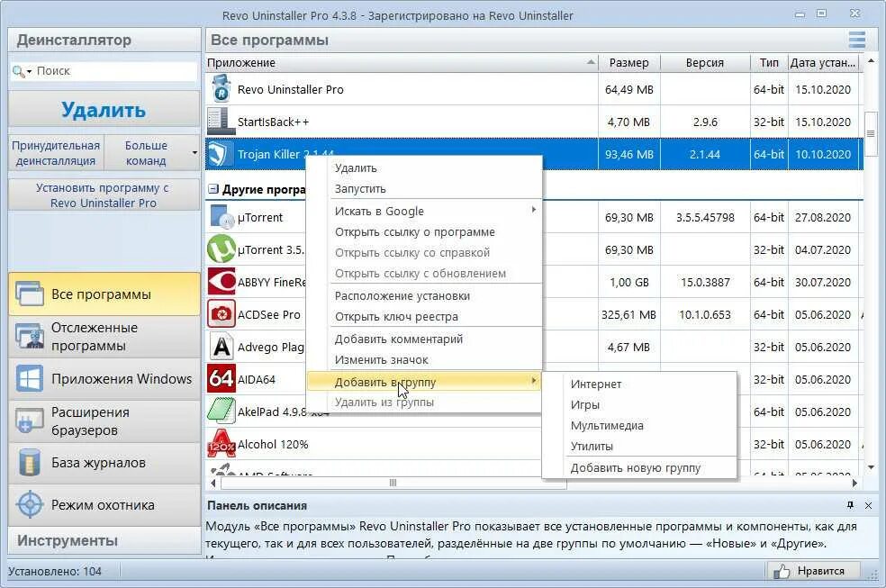Choose Запустить from the context menu
Viewport: 886px width, 588px height.
tap(360, 189)
